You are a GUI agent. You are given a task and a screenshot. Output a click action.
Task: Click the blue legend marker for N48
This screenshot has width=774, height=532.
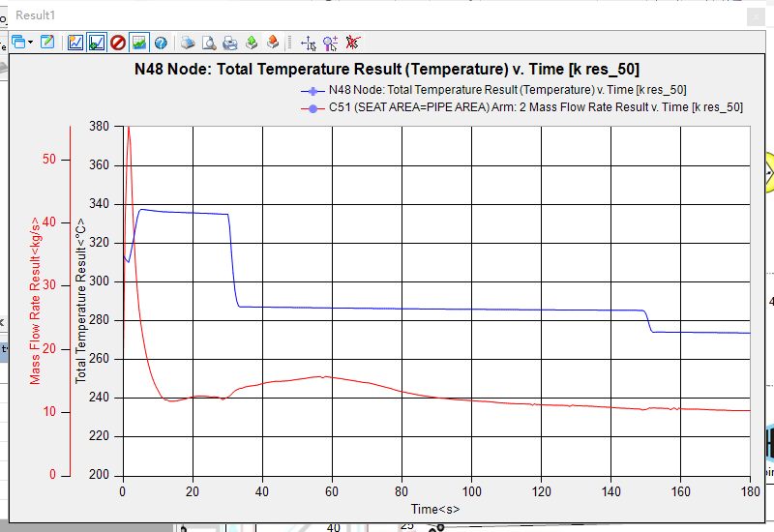313,91
